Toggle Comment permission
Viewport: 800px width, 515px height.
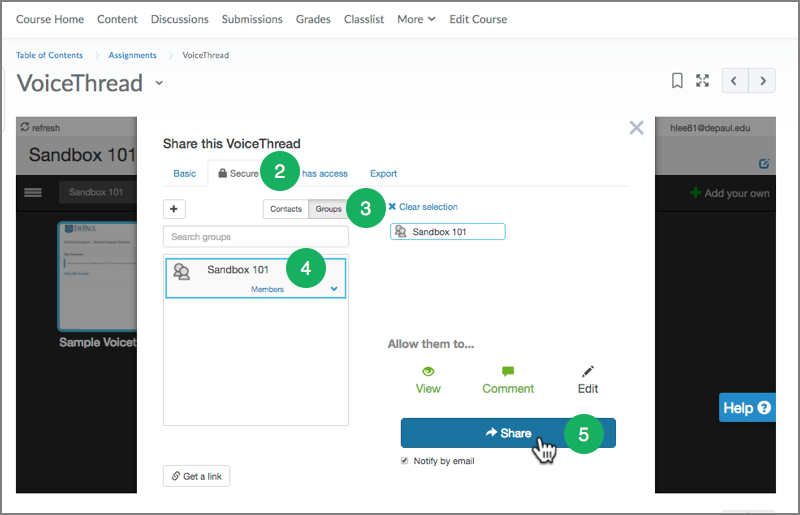tap(508, 381)
